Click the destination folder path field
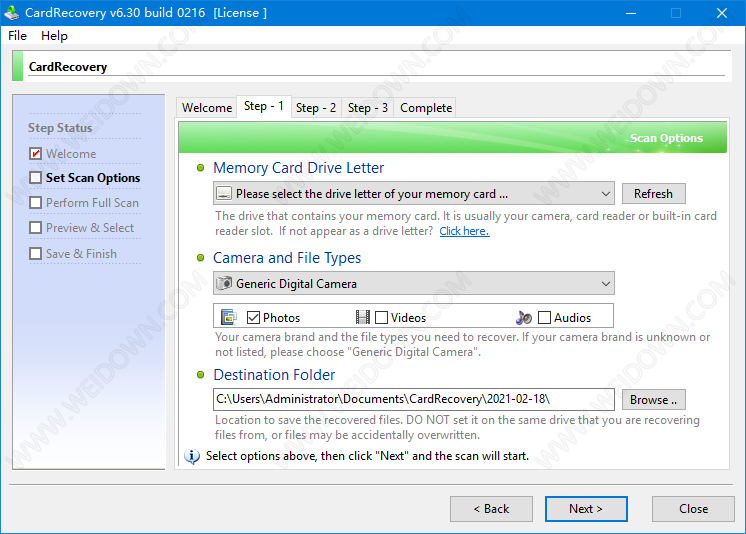This screenshot has height=534, width=746. pyautogui.click(x=413, y=399)
